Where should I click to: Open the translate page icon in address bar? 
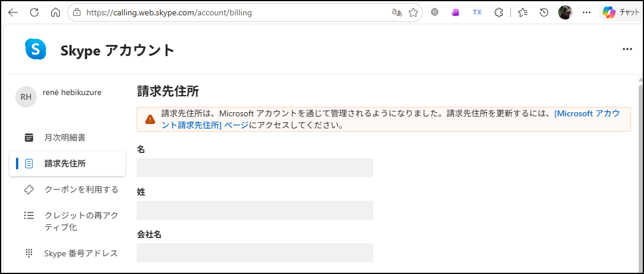[397, 13]
